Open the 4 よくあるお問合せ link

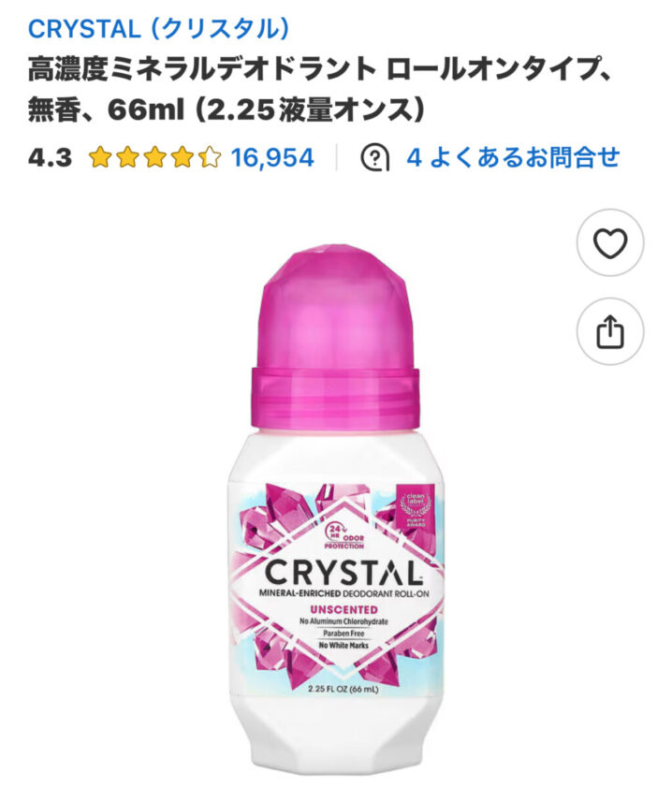(x=513, y=157)
